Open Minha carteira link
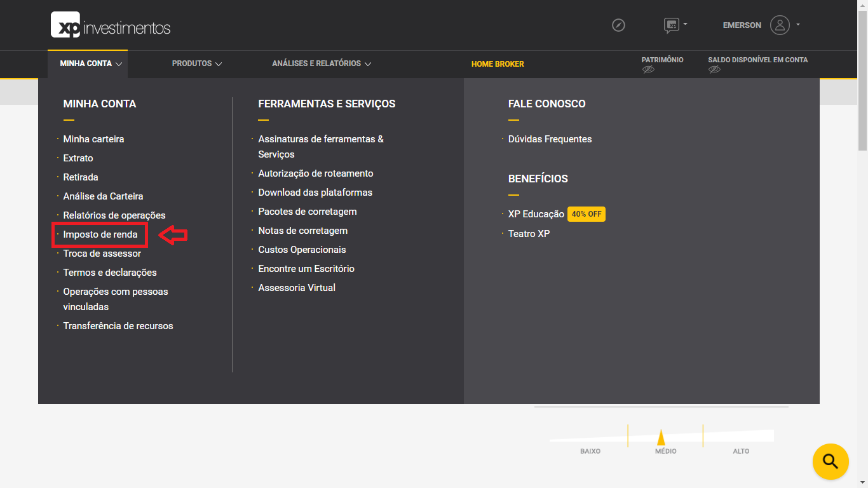 pos(93,139)
